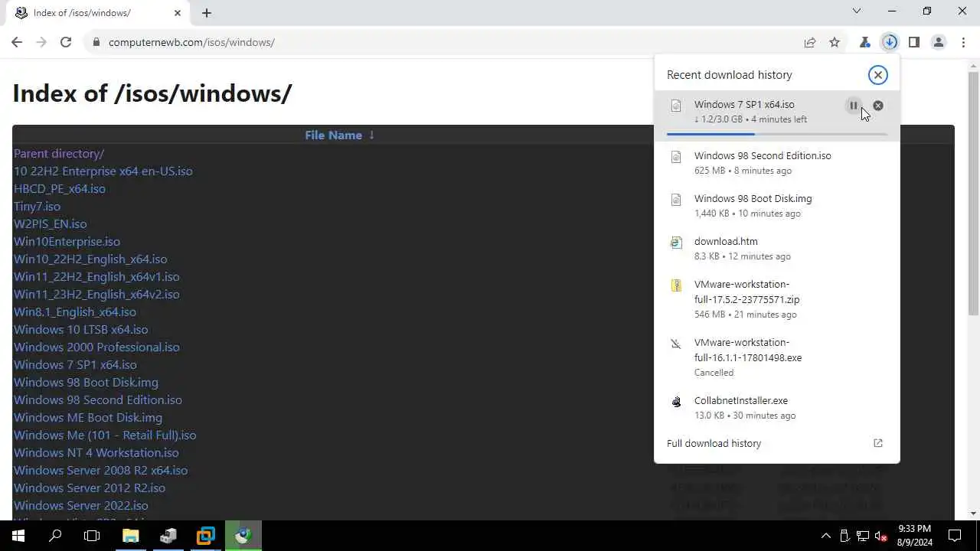Click Win10_22H2_English_x64.iso link
980x551 pixels.
tap(90, 259)
